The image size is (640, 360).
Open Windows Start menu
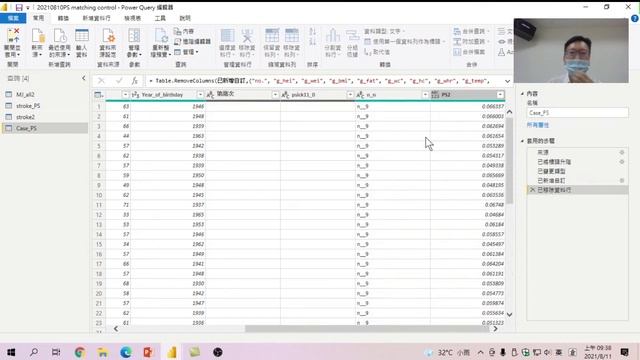(x=11, y=352)
